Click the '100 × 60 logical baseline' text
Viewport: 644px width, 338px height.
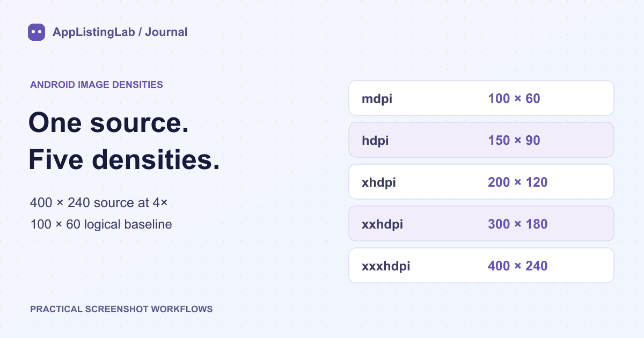tap(101, 224)
